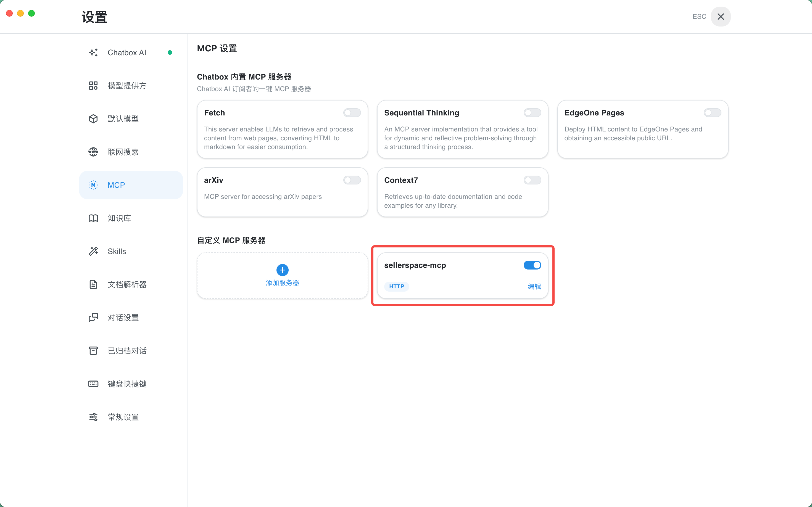Click the yellow macOS minimize button

coord(20,13)
